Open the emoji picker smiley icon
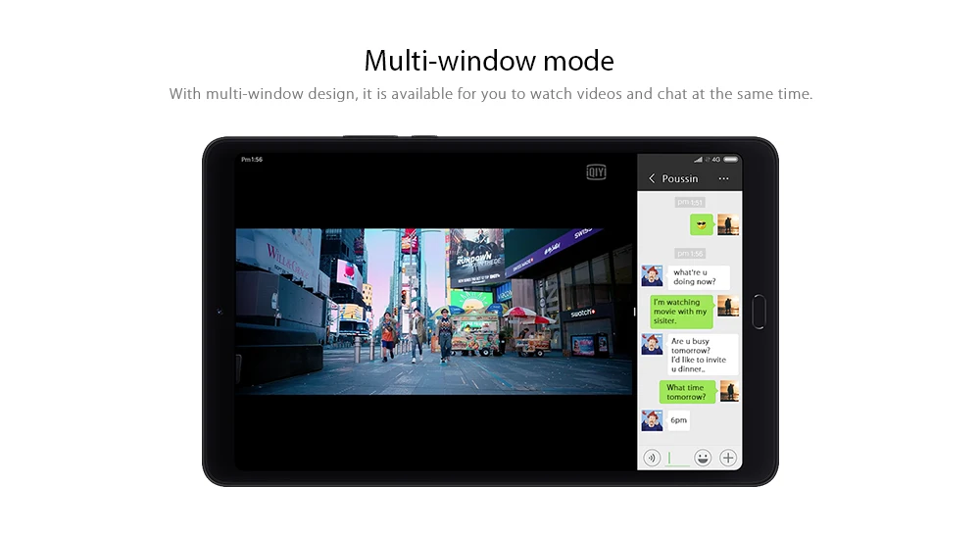 point(703,459)
